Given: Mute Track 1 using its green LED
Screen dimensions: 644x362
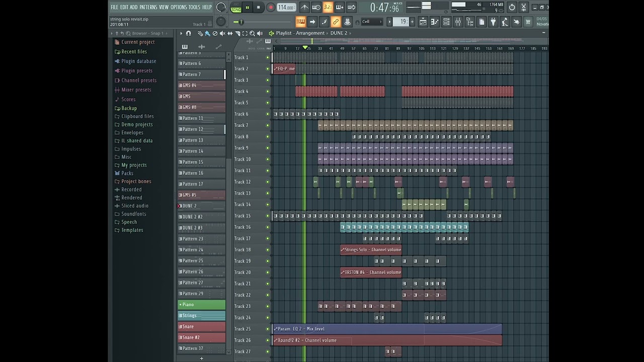Looking at the screenshot, I should [268, 57].
